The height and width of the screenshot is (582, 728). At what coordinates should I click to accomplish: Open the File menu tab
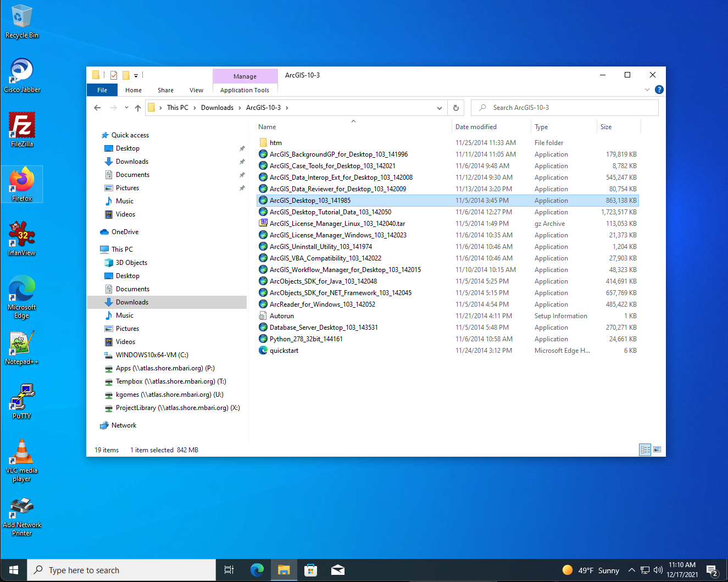pos(102,90)
